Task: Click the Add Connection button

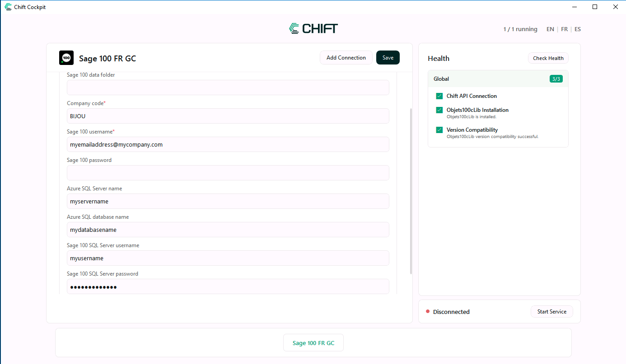Action: [x=346, y=58]
